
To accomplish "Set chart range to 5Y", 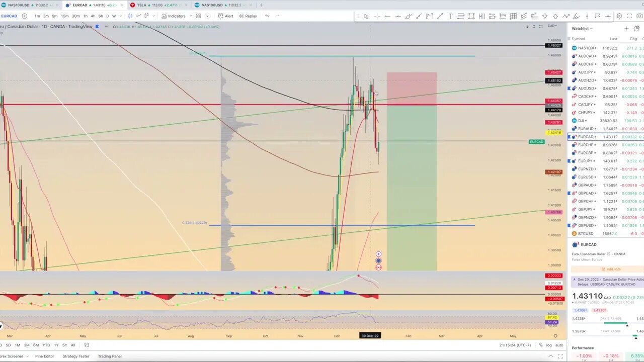I will tap(64, 345).
